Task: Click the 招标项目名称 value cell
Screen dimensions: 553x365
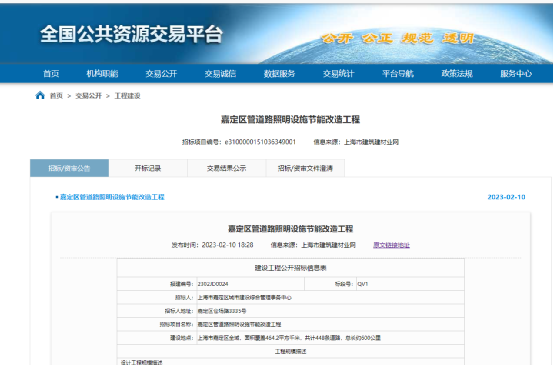Action: click(x=330, y=324)
